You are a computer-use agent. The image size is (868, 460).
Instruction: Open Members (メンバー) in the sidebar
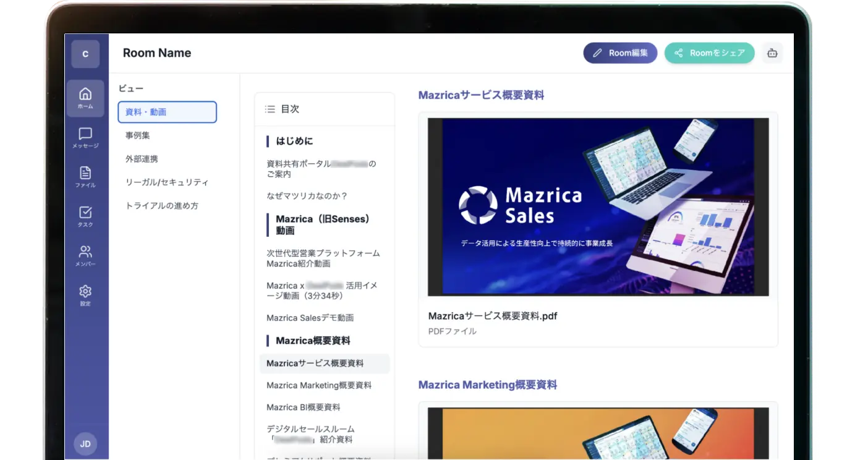[85, 256]
